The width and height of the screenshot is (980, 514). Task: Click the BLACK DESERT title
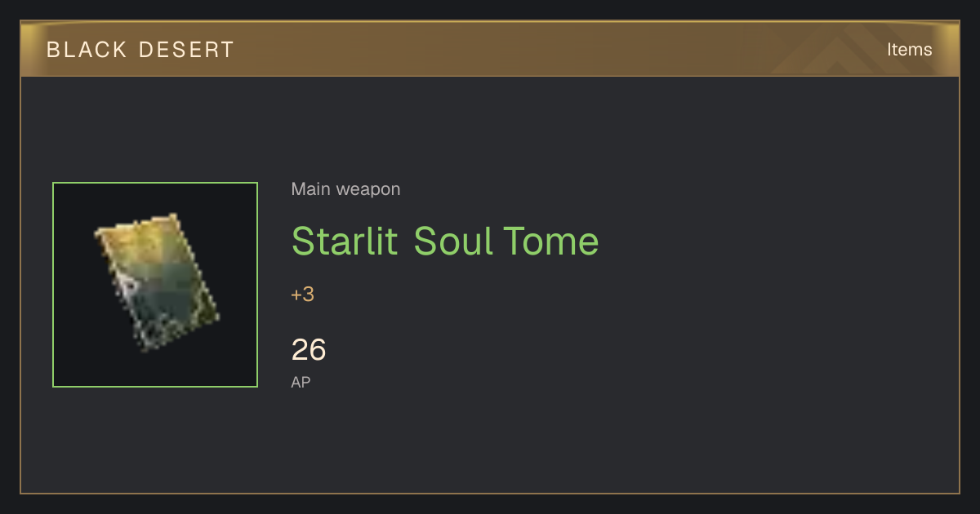tap(140, 50)
